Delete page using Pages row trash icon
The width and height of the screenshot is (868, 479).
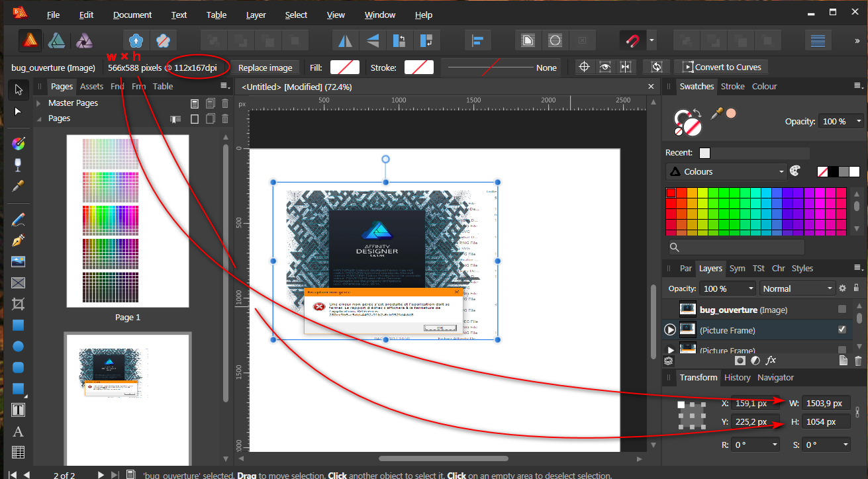click(225, 119)
